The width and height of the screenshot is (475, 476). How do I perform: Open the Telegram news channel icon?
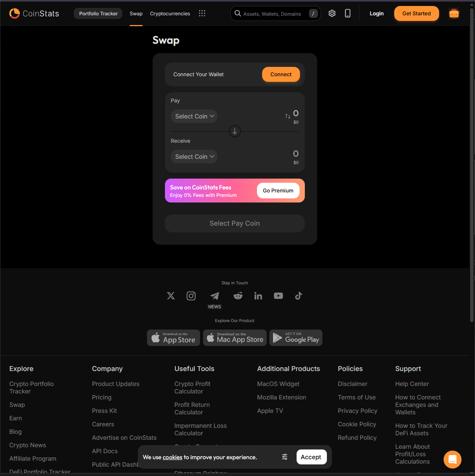pyautogui.click(x=215, y=296)
